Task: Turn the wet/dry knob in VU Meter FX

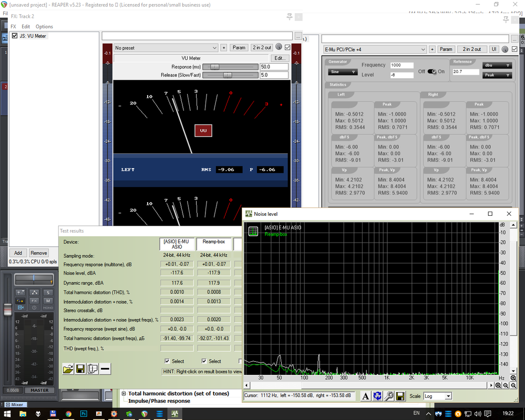Action: 279,47
